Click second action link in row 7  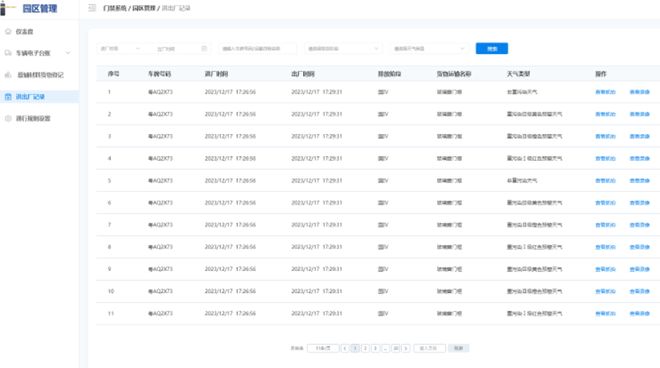(639, 225)
